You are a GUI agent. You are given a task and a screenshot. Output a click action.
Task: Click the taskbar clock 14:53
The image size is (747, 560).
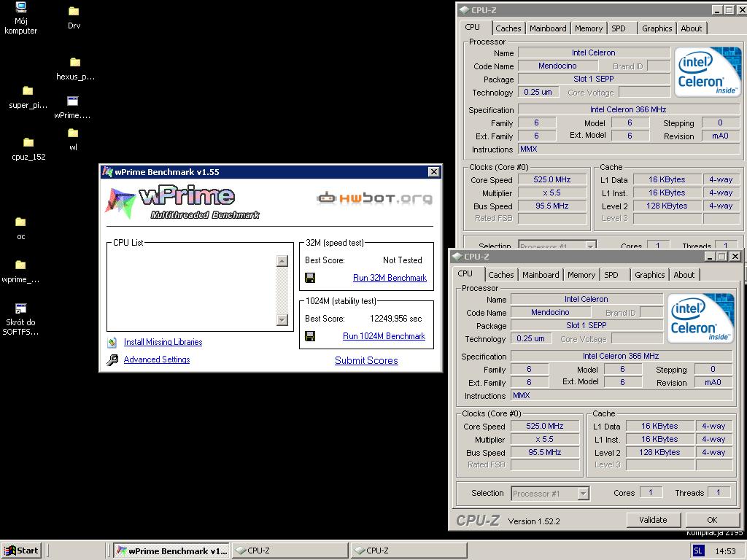pyautogui.click(x=725, y=551)
